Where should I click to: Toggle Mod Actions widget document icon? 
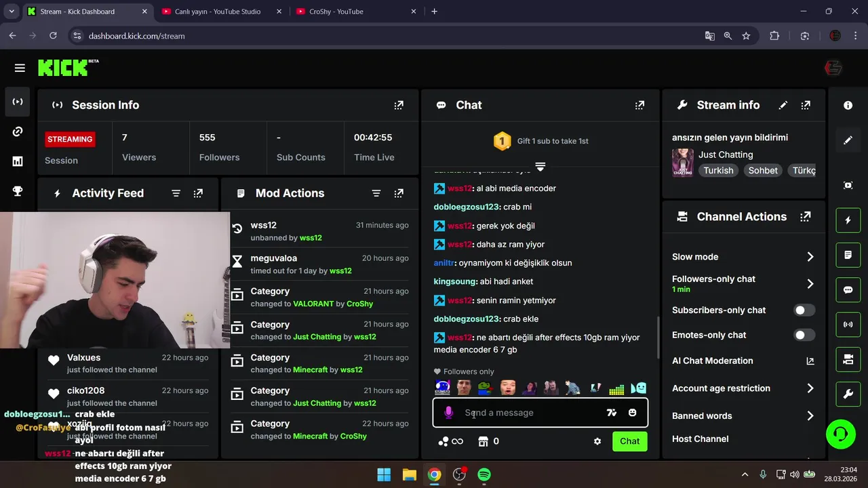pyautogui.click(x=848, y=255)
